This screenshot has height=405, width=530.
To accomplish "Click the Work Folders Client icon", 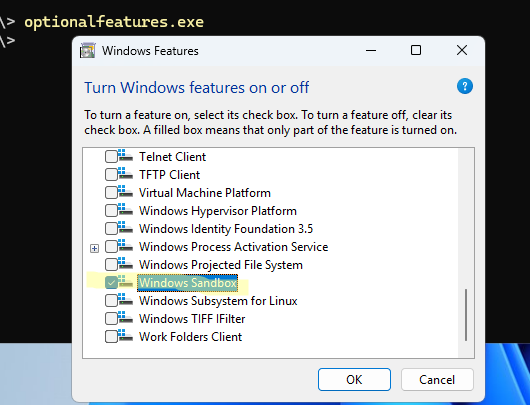I will pos(125,335).
